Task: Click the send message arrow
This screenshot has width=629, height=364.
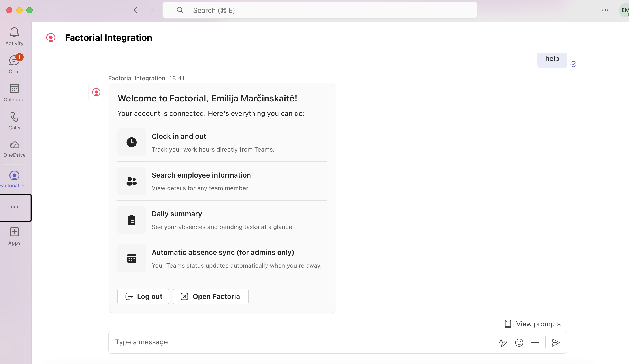Action: click(555, 342)
